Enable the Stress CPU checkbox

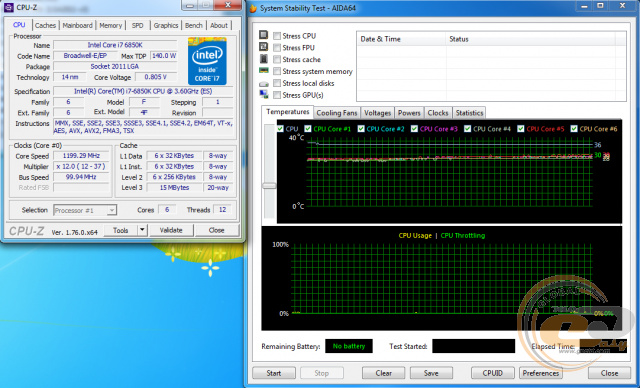coord(277,36)
